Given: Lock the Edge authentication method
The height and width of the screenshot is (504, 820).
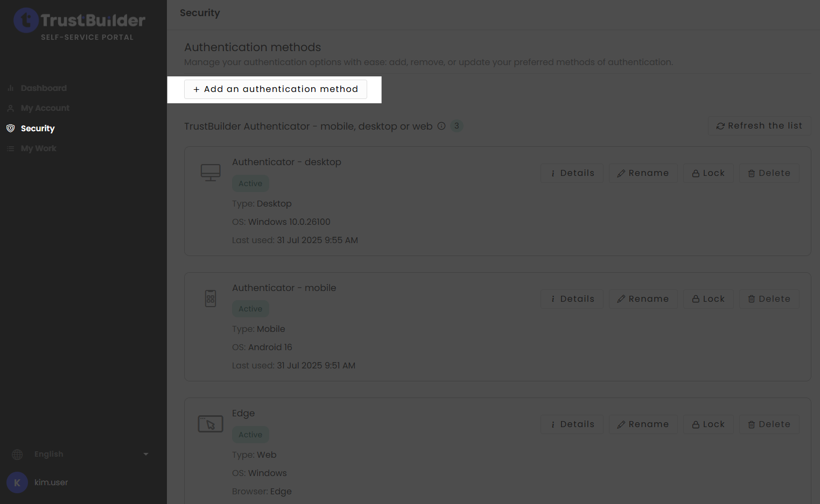Looking at the screenshot, I should pos(708,424).
